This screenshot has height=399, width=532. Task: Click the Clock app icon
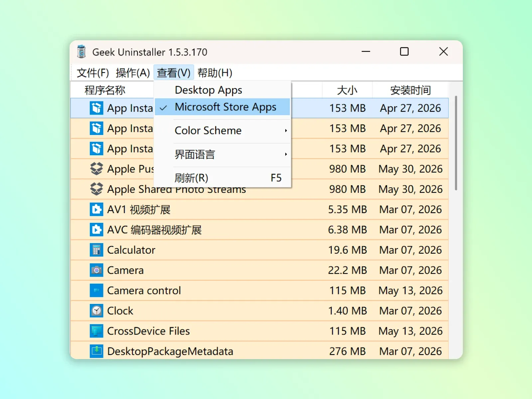pos(96,311)
